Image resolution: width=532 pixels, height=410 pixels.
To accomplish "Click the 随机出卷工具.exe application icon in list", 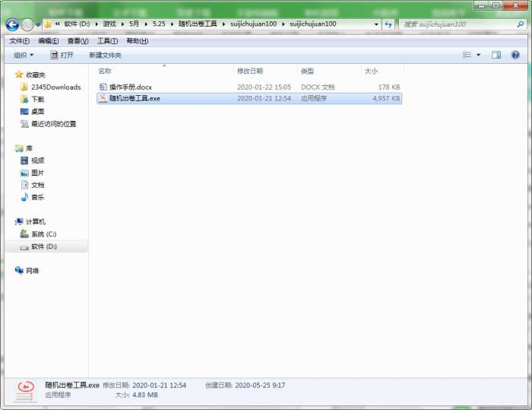I will [x=103, y=98].
